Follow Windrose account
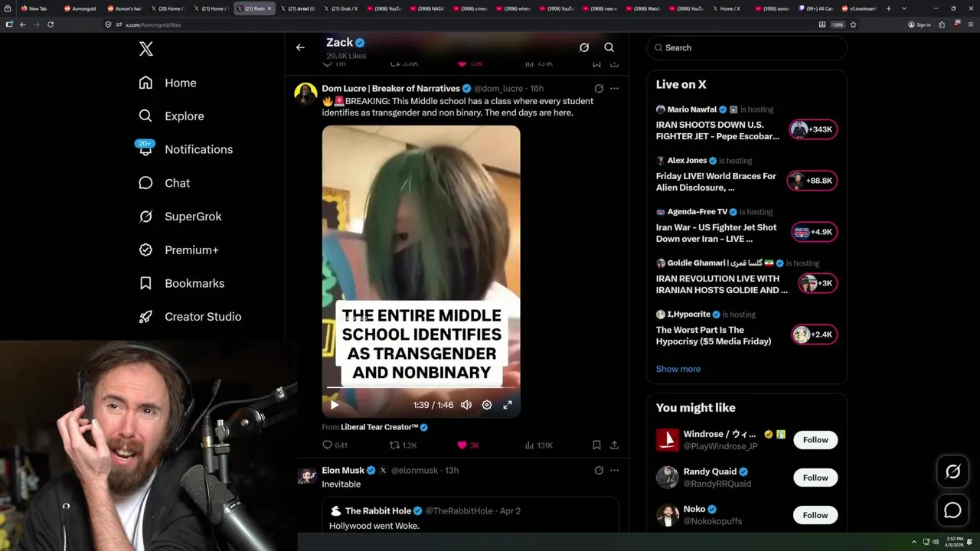 815,440
